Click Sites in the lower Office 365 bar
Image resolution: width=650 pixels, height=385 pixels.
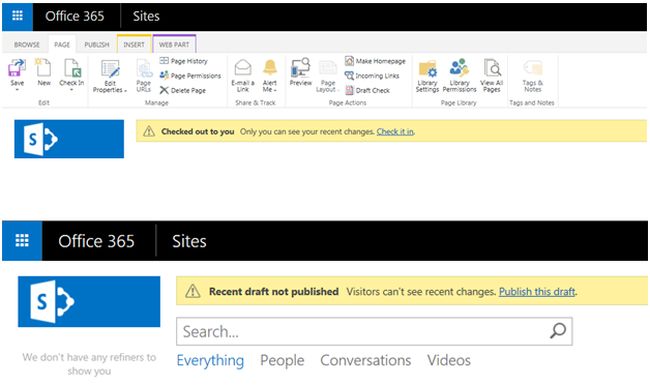(x=189, y=241)
